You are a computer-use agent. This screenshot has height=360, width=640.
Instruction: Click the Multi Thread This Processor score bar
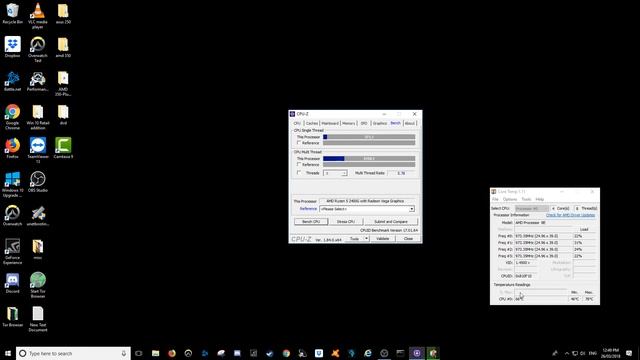click(x=369, y=159)
